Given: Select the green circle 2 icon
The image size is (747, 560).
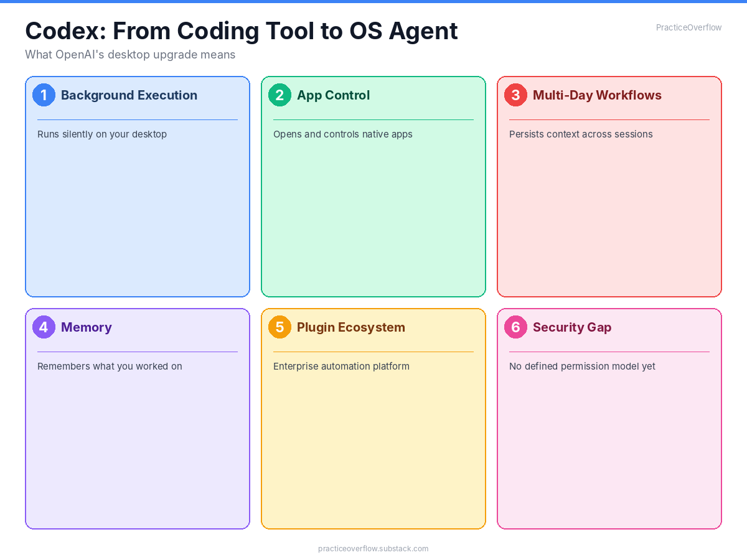Looking at the screenshot, I should pos(280,95).
